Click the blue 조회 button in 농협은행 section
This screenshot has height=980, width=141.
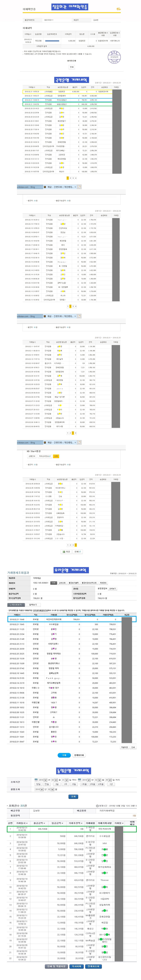pos(73,797)
